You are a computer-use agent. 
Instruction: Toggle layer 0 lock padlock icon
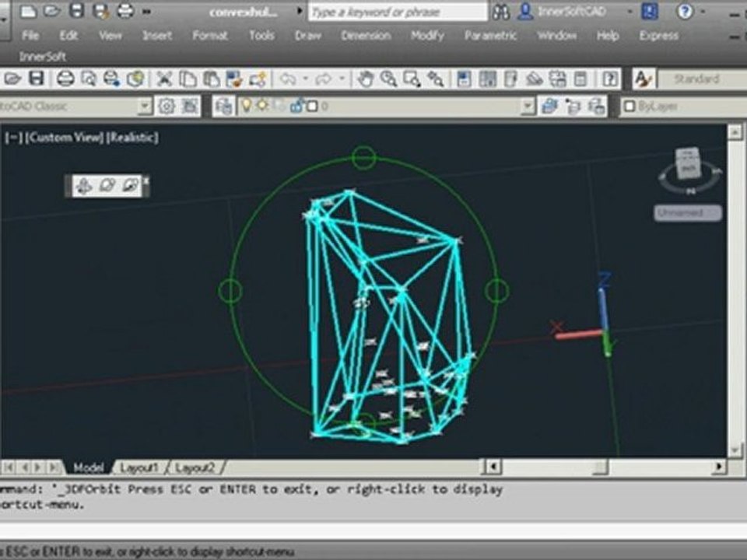[x=296, y=106]
